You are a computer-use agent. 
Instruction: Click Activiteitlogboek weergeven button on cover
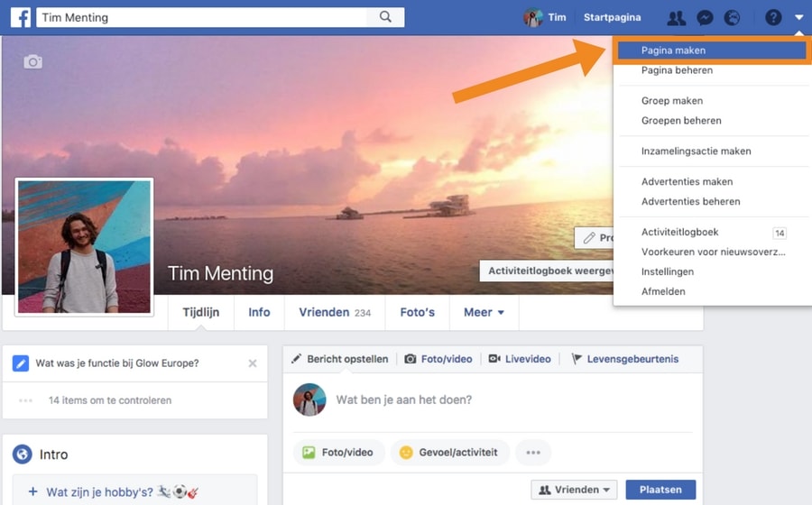coord(547,271)
